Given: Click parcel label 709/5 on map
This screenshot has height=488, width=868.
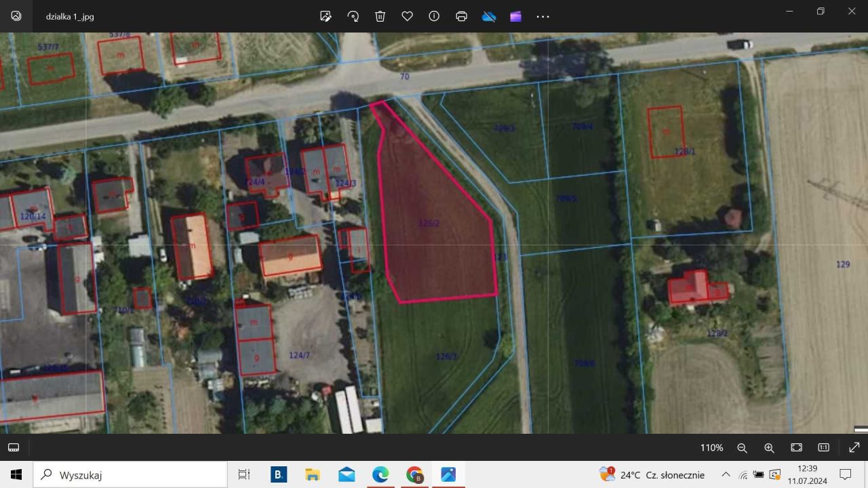Looking at the screenshot, I should pyautogui.click(x=566, y=199).
